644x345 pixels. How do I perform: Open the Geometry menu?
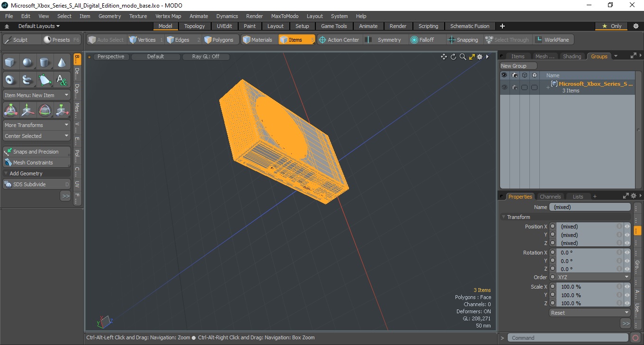109,16
